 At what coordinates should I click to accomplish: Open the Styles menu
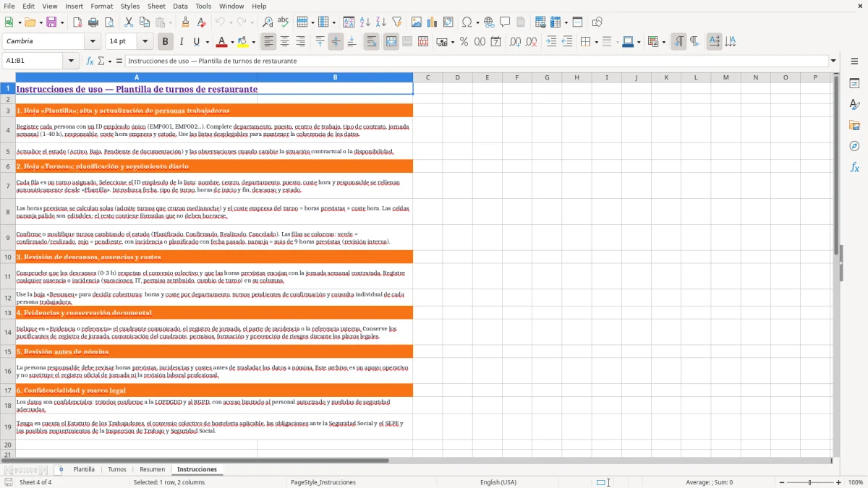point(130,6)
